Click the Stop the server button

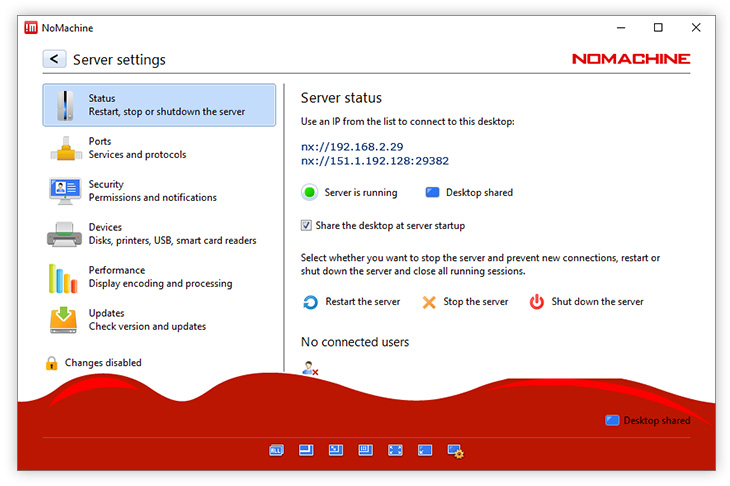465,302
